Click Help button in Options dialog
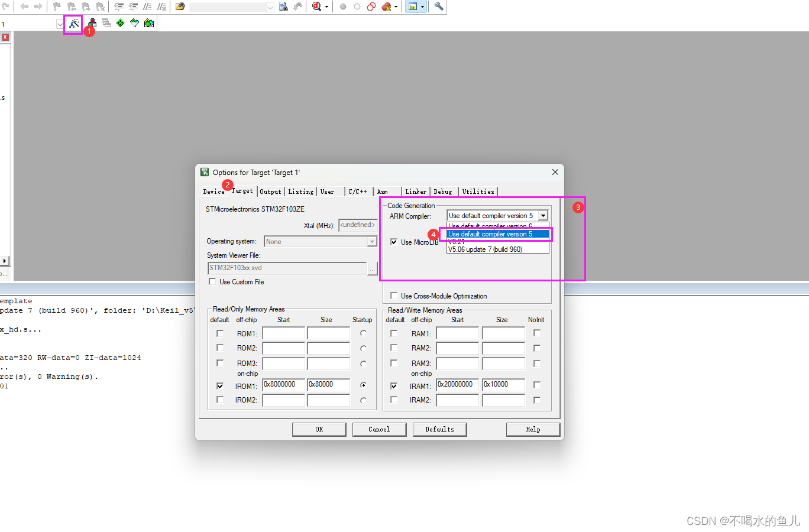809x532 pixels. click(x=533, y=429)
